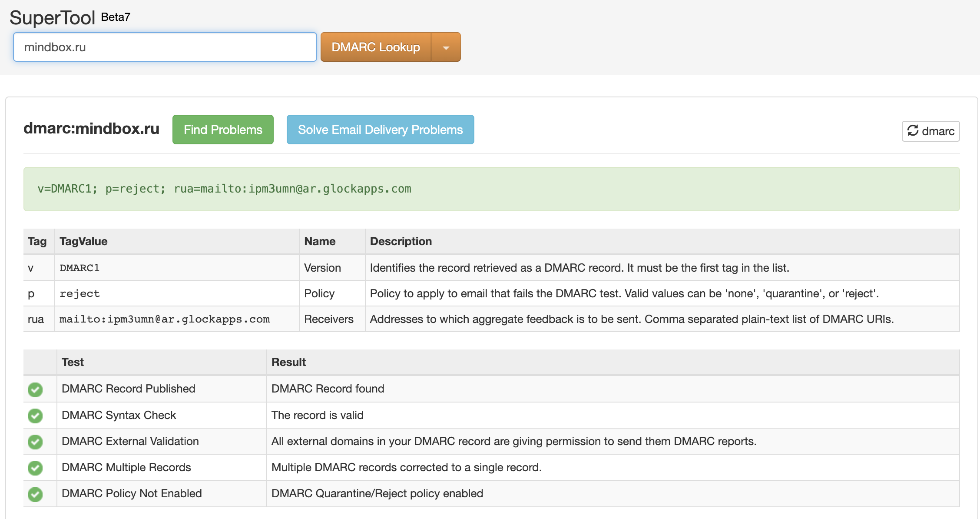Click the SuperTool title
Screen dimensions: 980x519
[x=52, y=18]
